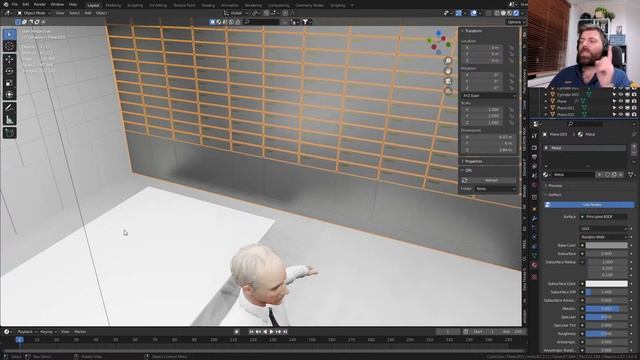
Task: Collapse the Surface section
Action: pyautogui.click(x=554, y=195)
